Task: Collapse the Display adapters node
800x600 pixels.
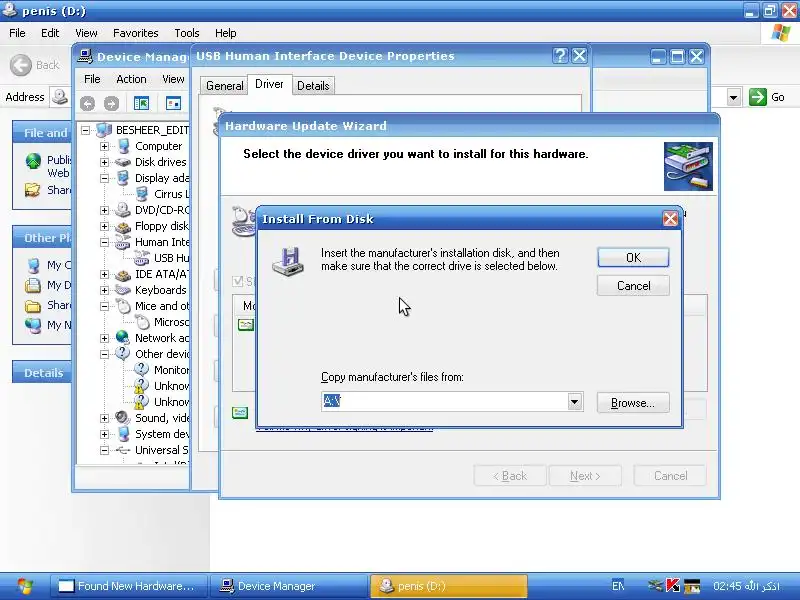Action: [x=104, y=178]
